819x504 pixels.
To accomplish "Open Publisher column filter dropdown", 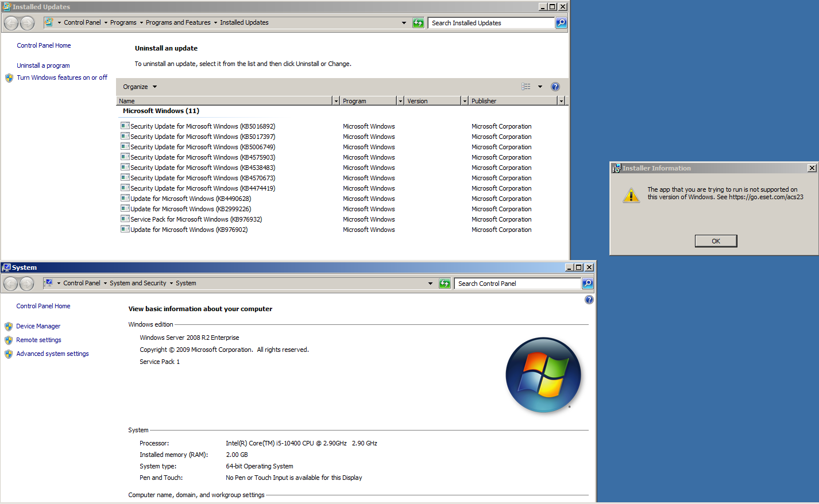I will [561, 101].
